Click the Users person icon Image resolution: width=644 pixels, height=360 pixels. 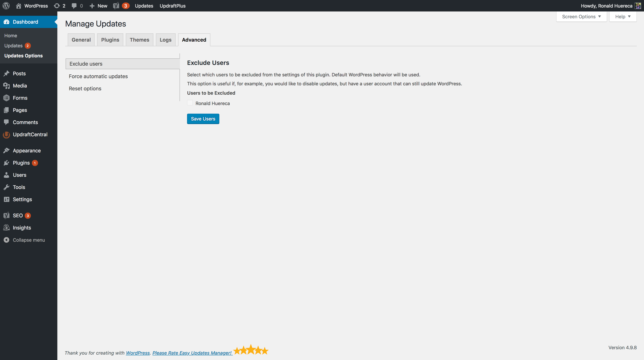tap(6, 175)
